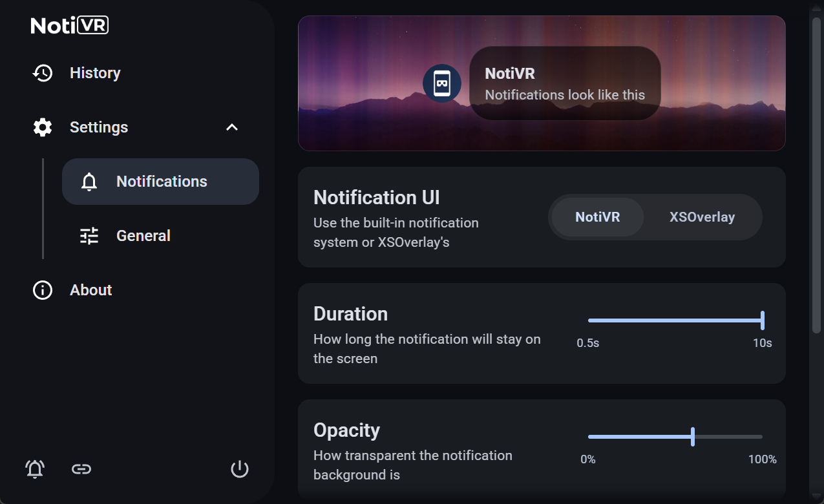The height and width of the screenshot is (504, 824).
Task: Click the vertical scrollbar on the right
Action: click(816, 174)
